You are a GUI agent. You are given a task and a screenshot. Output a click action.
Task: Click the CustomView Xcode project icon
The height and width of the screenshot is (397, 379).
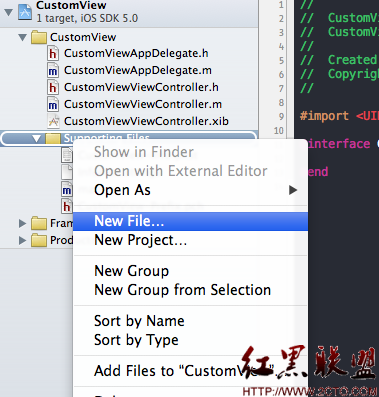pos(25,12)
